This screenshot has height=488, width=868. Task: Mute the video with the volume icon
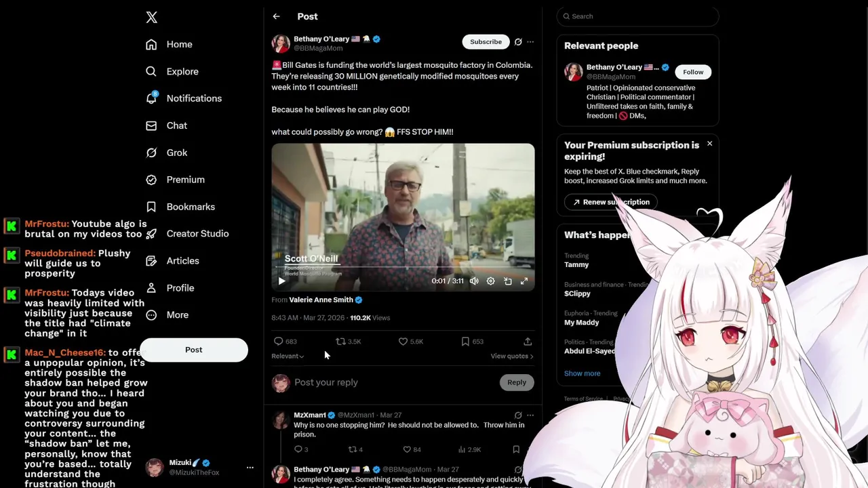point(474,281)
